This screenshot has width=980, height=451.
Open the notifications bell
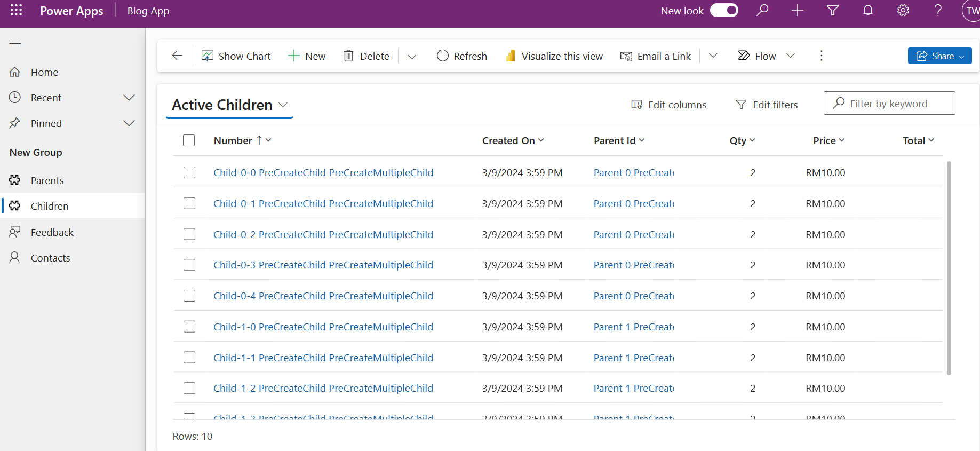pos(868,10)
